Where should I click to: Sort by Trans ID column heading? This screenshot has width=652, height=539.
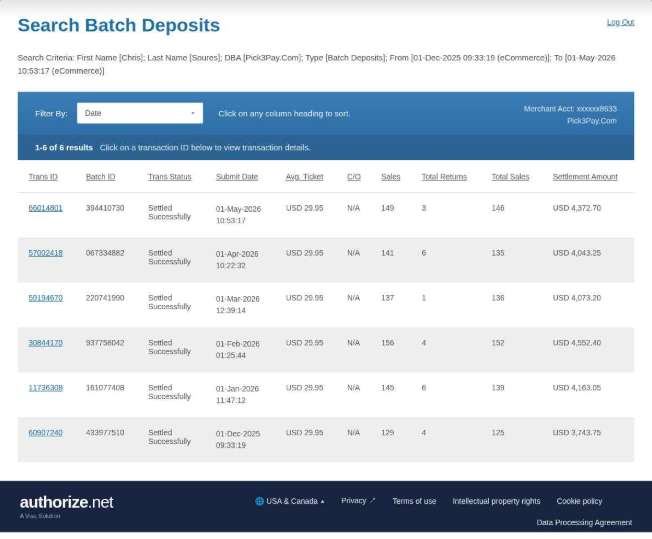[x=43, y=177]
